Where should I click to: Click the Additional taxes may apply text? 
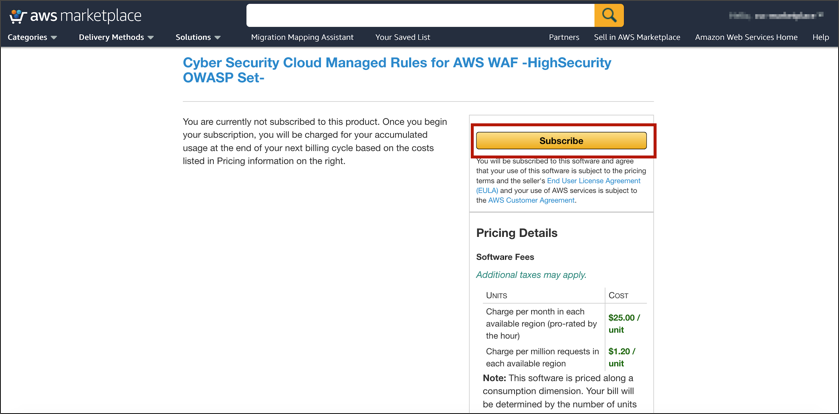531,275
